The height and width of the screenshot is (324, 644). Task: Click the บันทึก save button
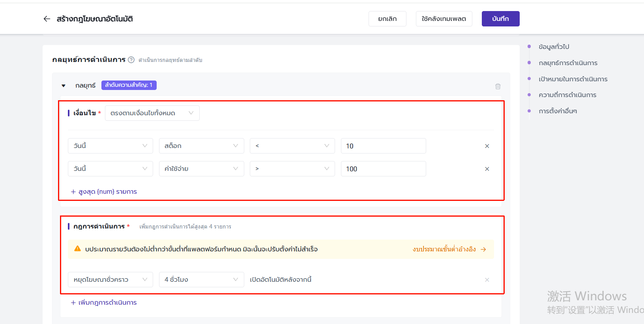(500, 19)
